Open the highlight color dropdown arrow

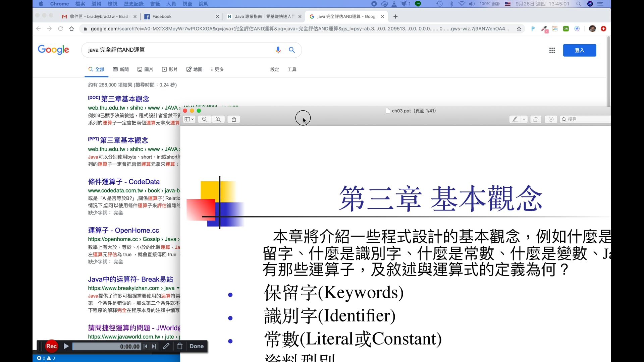point(524,119)
